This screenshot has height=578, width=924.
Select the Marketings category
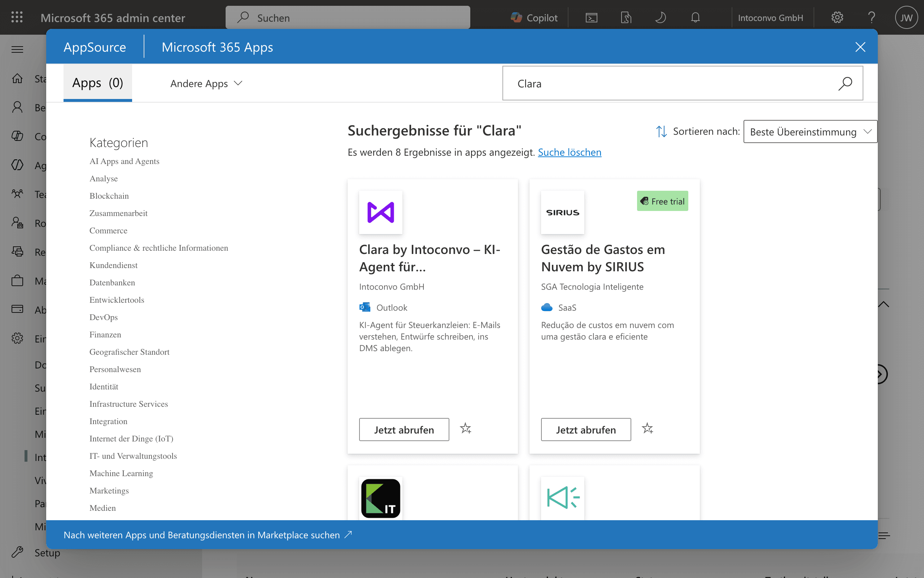pyautogui.click(x=109, y=491)
